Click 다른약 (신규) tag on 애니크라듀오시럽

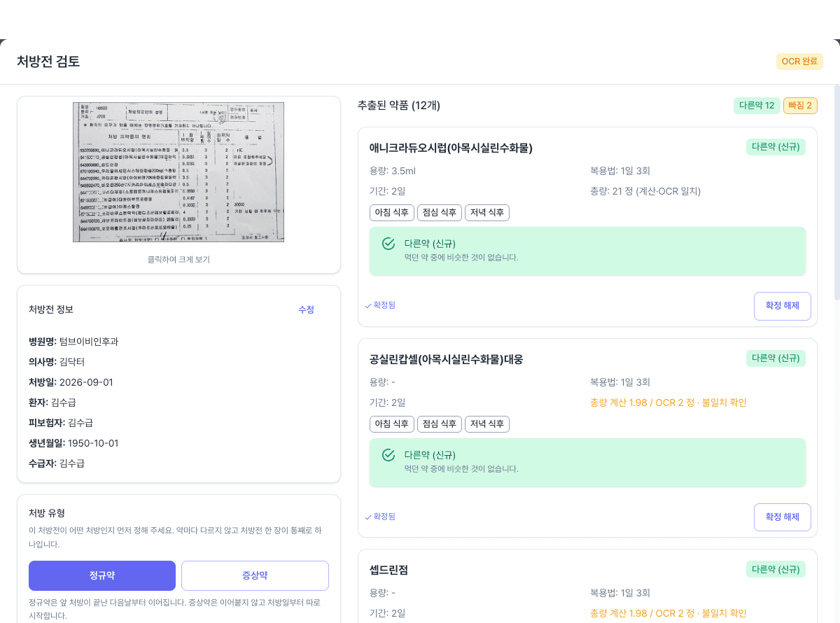tap(776, 147)
